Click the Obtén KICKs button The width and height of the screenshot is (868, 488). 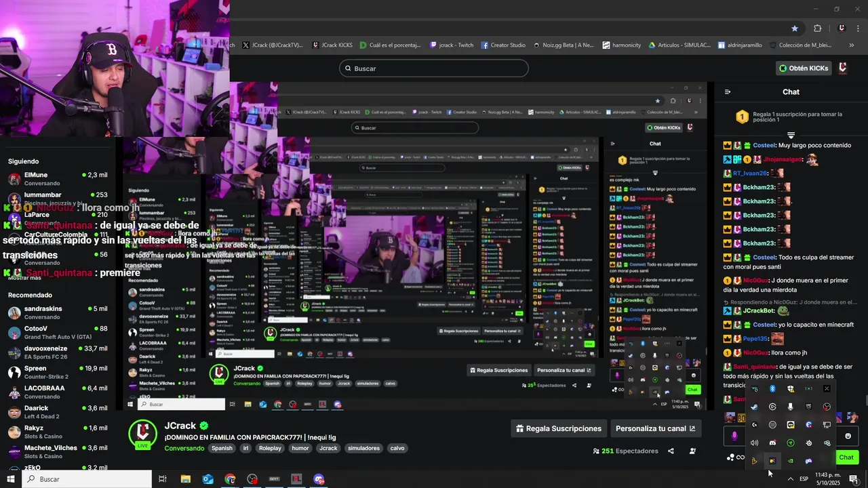pyautogui.click(x=804, y=68)
